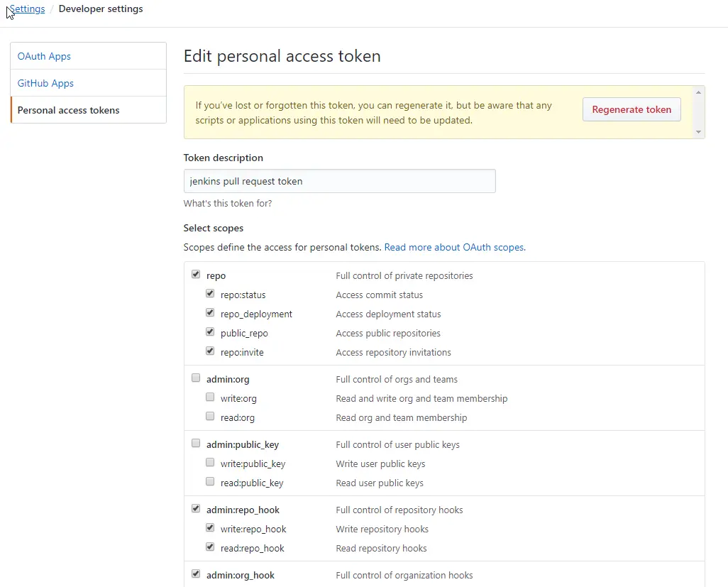The height and width of the screenshot is (587, 728).
Task: Toggle the admin:org_hook checkbox
Action: pos(196,574)
